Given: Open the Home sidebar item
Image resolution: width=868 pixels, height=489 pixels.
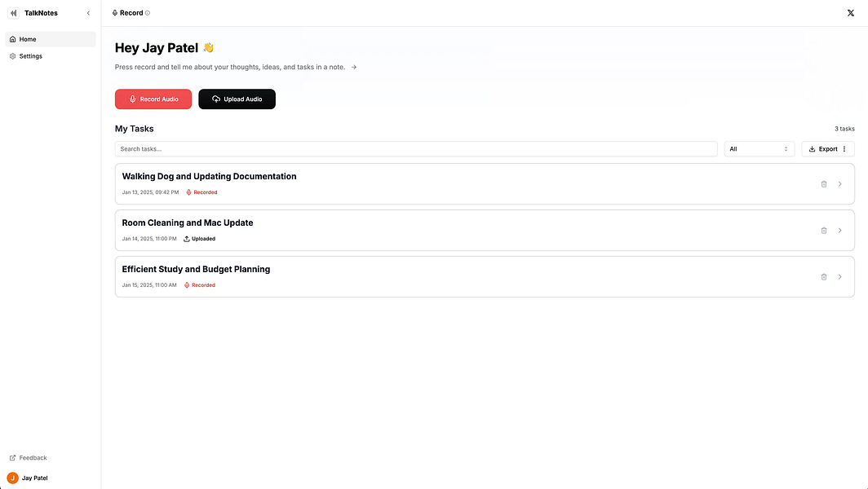Looking at the screenshot, I should (51, 39).
